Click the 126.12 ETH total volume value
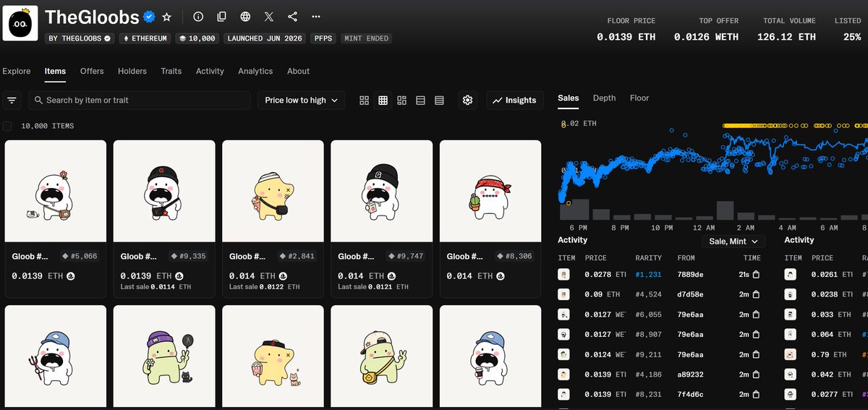 click(786, 37)
